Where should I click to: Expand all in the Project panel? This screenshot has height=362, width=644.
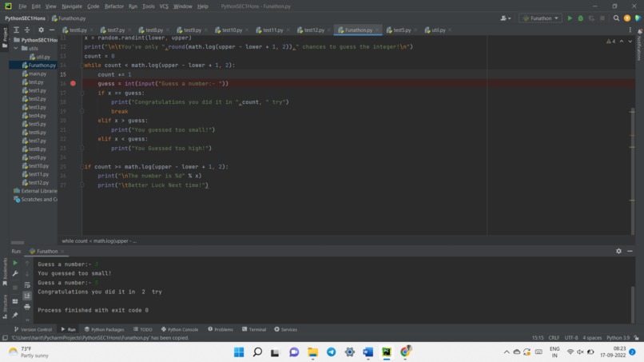click(x=17, y=30)
